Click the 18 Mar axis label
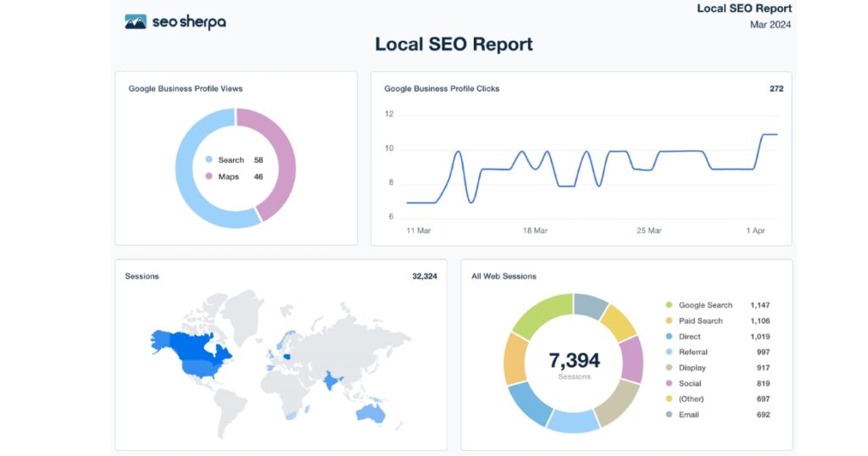Screen dimensions: 868x456 tap(535, 231)
